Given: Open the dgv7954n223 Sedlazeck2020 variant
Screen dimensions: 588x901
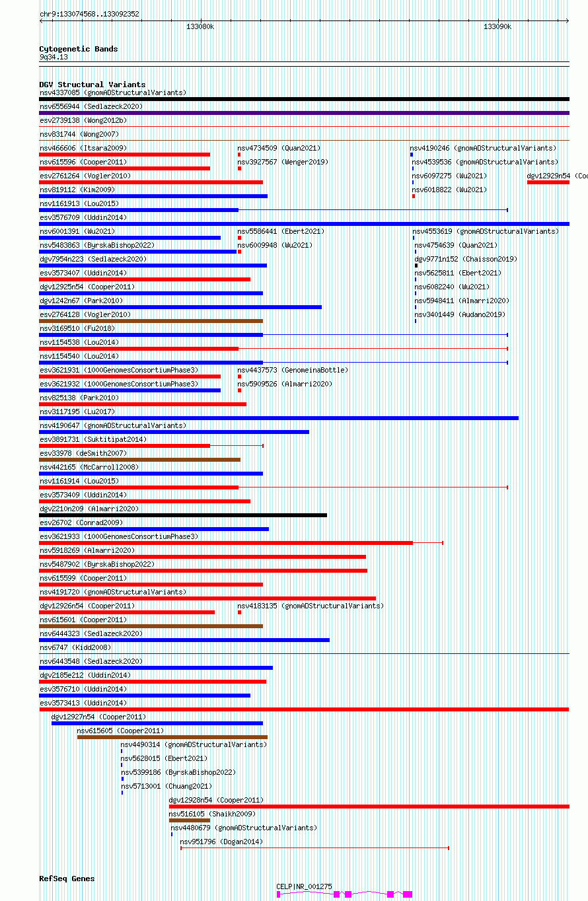Looking at the screenshot, I should coord(93,259).
